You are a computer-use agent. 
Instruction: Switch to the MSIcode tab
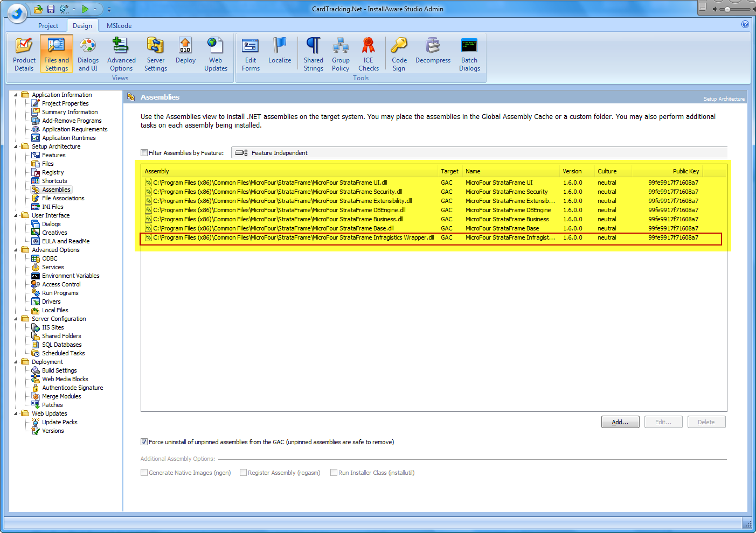click(119, 26)
